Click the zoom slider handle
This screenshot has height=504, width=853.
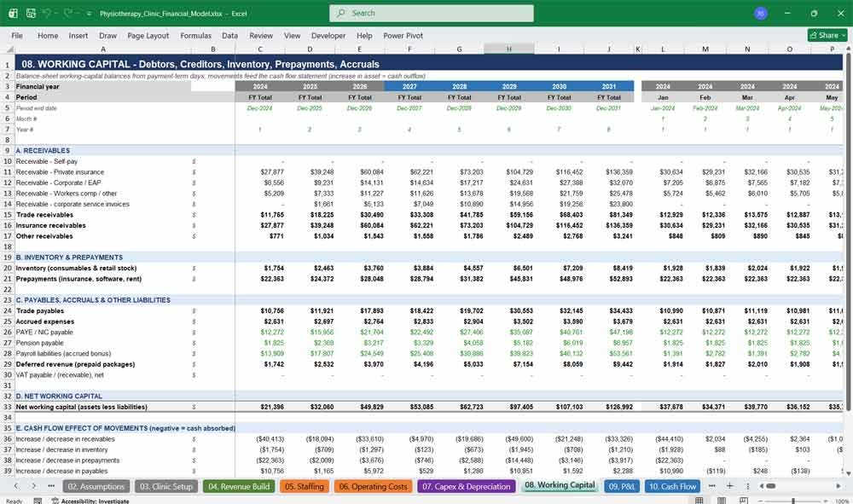[x=793, y=501]
